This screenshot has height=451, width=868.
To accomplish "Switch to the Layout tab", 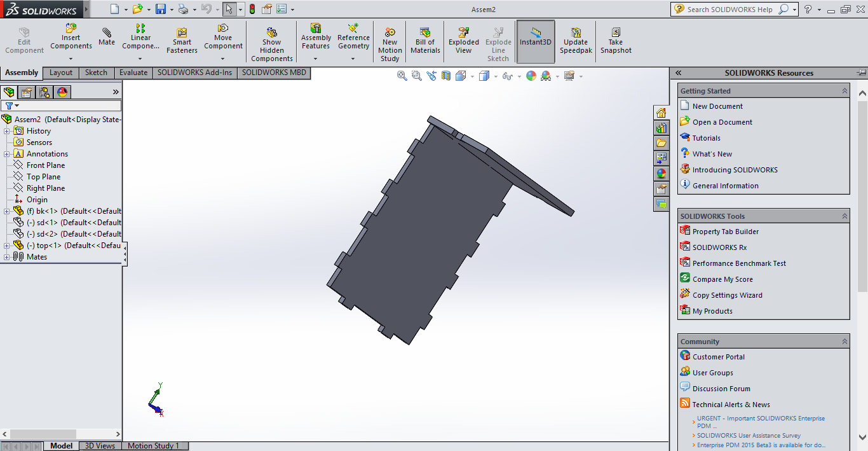I will tap(61, 73).
